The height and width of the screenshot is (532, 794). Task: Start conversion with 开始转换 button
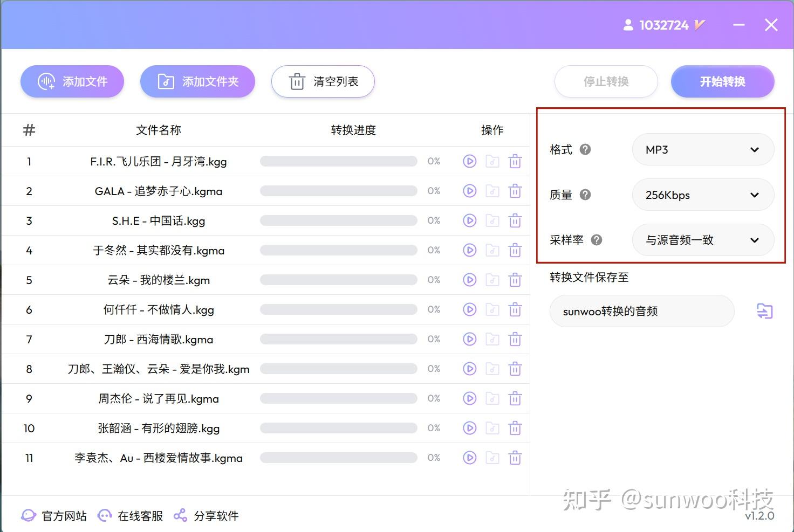723,81
